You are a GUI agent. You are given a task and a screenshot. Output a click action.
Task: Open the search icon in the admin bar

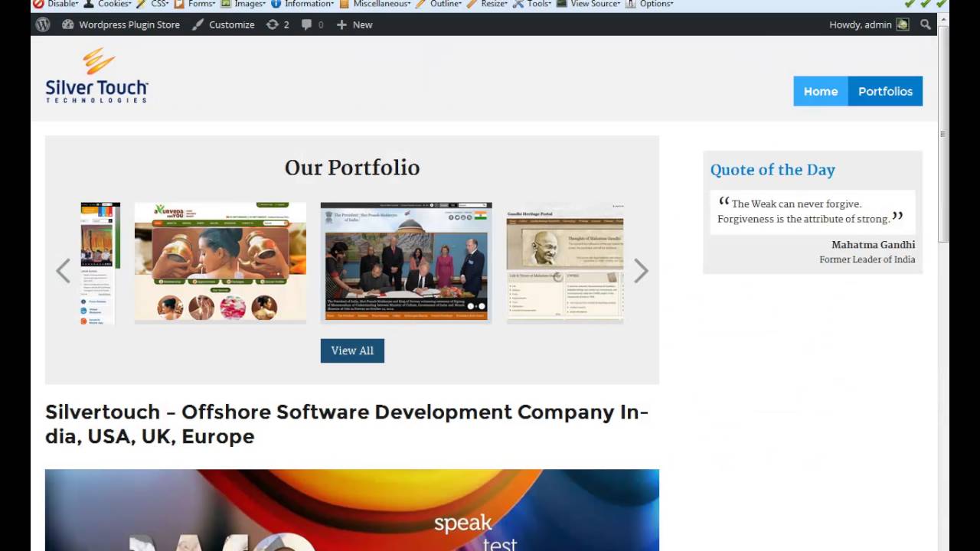click(x=926, y=24)
